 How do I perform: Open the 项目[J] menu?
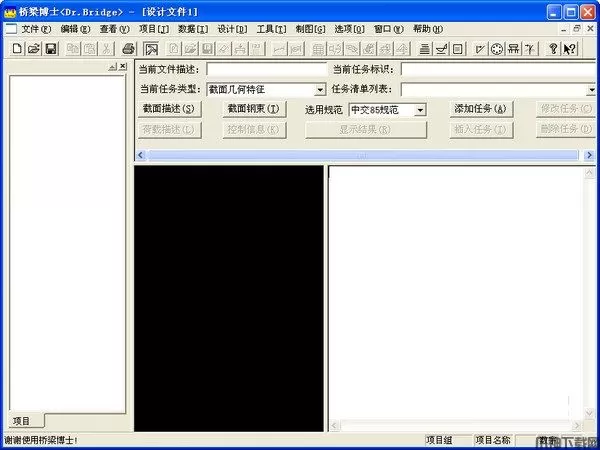tap(154, 29)
